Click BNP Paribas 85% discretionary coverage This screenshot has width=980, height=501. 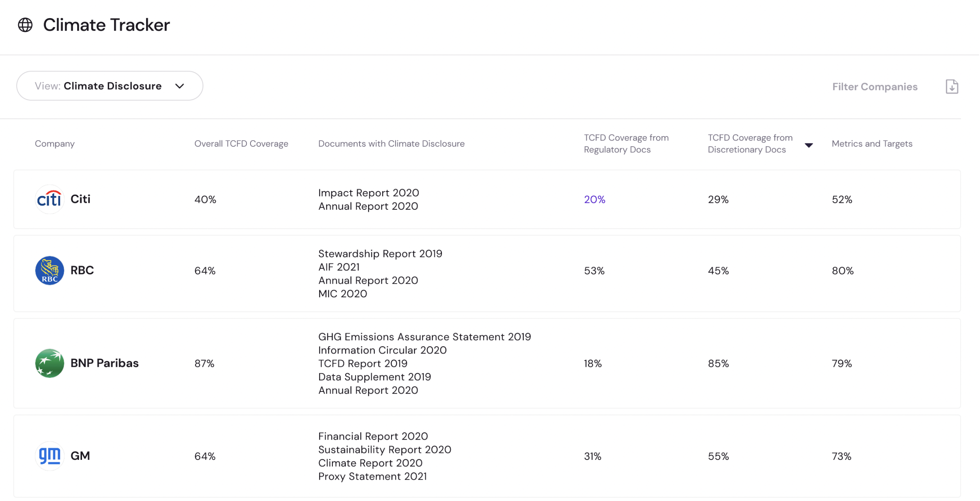click(x=718, y=363)
